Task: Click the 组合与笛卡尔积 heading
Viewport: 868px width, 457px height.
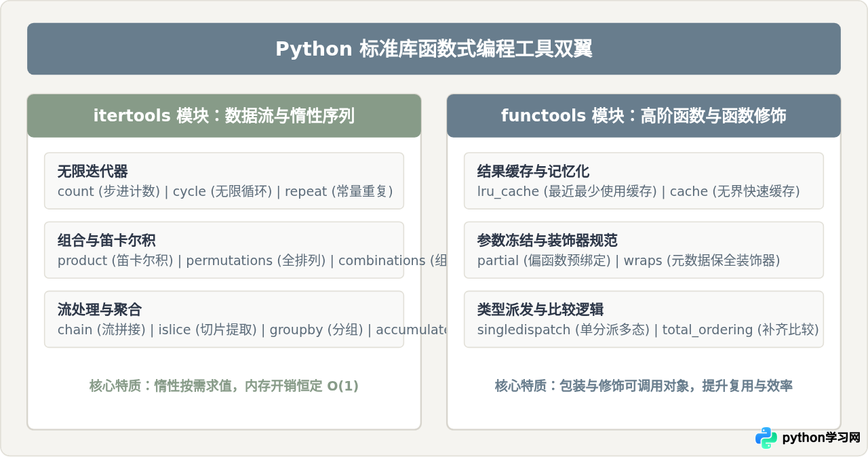Action: click(107, 240)
